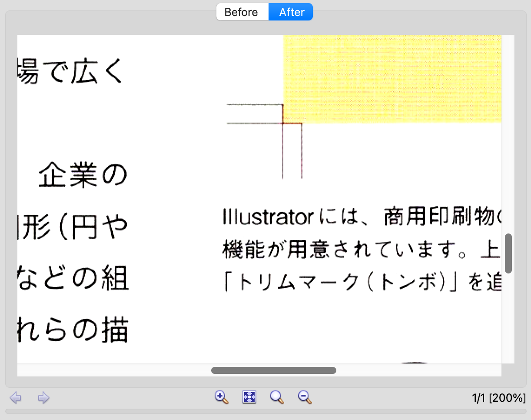The width and height of the screenshot is (531, 420).
Task: Click the zoom out magnifier icon
Action: point(305,397)
